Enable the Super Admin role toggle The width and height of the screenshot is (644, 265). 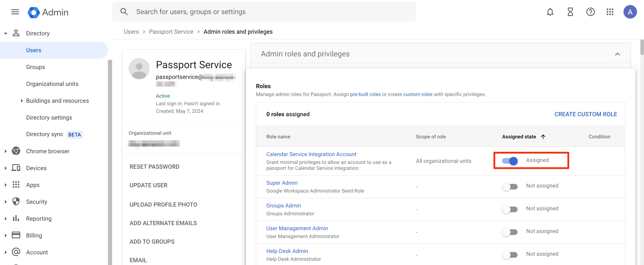point(510,186)
